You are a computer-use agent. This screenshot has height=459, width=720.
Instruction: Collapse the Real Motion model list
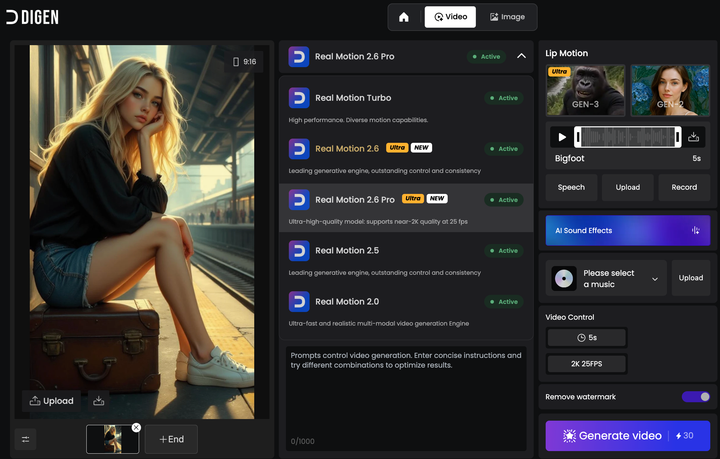(x=521, y=57)
